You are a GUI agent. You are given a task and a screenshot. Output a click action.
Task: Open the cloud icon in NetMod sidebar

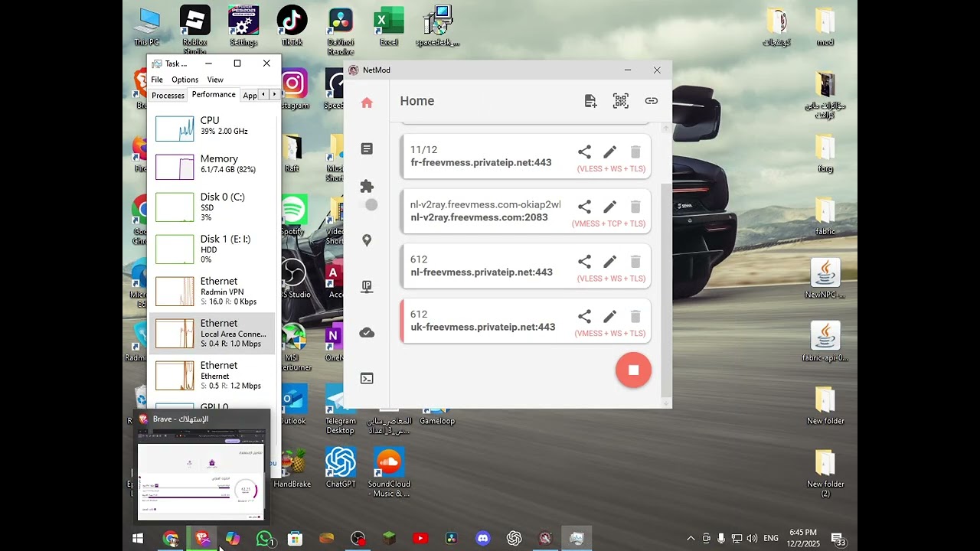[367, 333]
